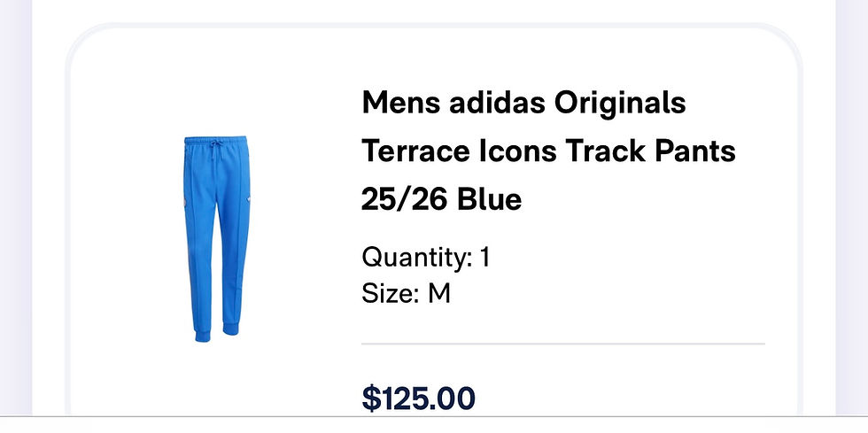Viewport: 868px width, 433px height.
Task: Open the "Mens adidas Originals" product title
Action: 523,103
